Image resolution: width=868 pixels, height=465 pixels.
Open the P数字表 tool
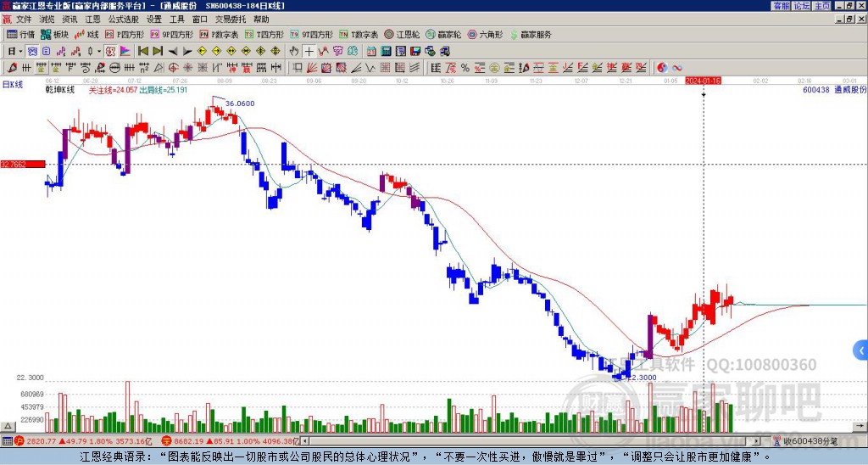click(220, 34)
